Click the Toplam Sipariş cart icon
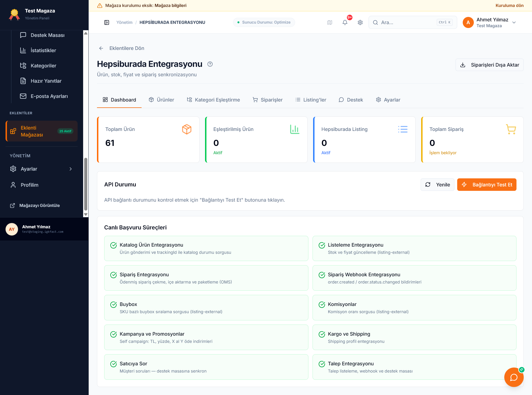 pos(511,129)
